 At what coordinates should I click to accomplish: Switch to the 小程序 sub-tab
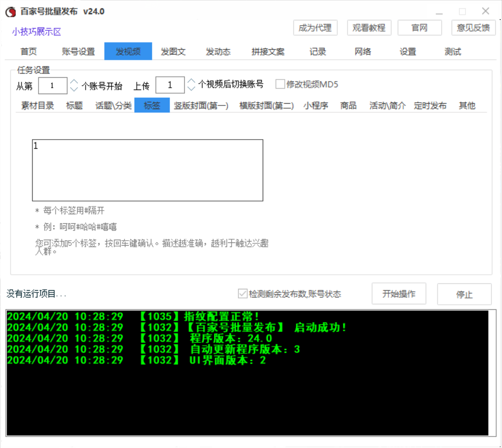click(316, 106)
